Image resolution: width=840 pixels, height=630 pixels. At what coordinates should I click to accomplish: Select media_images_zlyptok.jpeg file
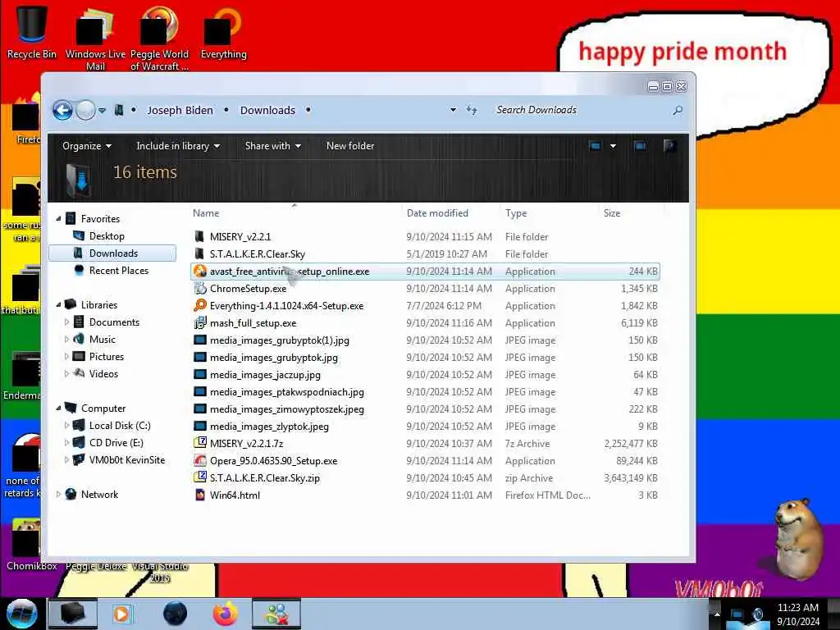coord(269,427)
